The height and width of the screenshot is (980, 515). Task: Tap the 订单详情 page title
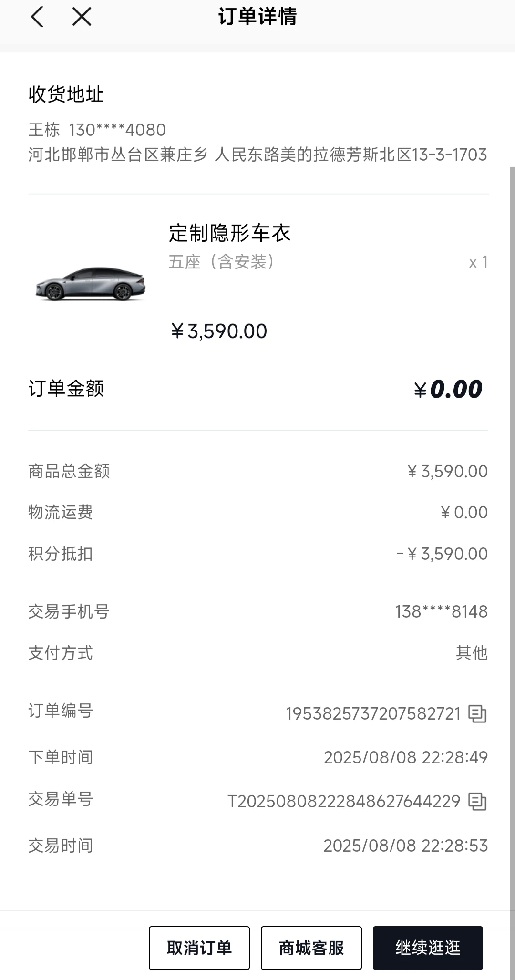click(257, 17)
